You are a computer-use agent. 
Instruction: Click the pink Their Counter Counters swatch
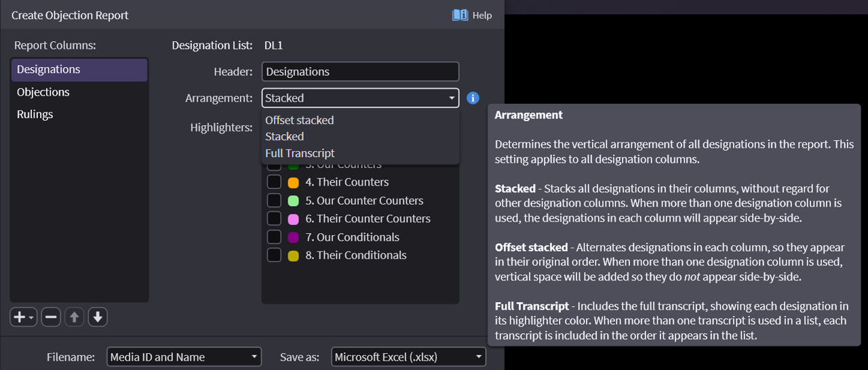tap(293, 220)
